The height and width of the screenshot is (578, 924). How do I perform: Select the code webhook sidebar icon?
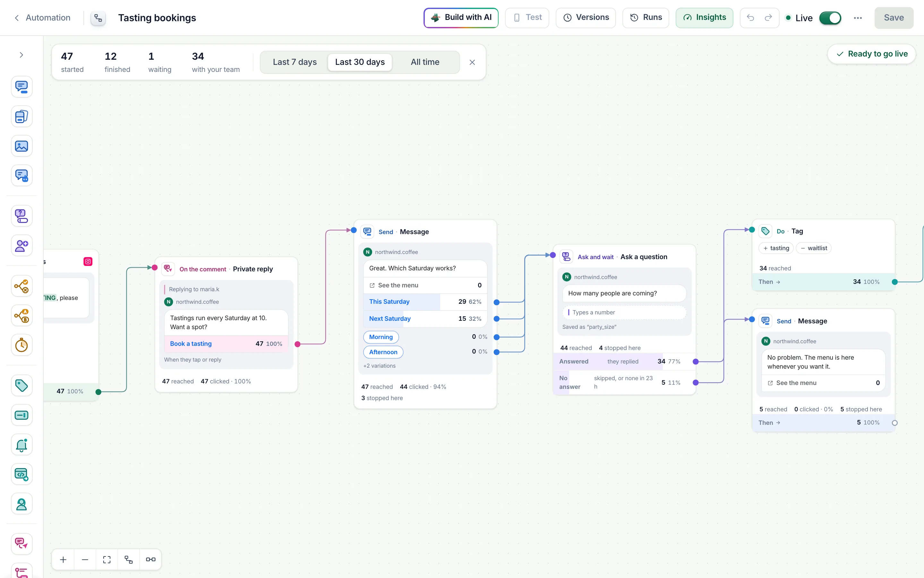(x=21, y=474)
